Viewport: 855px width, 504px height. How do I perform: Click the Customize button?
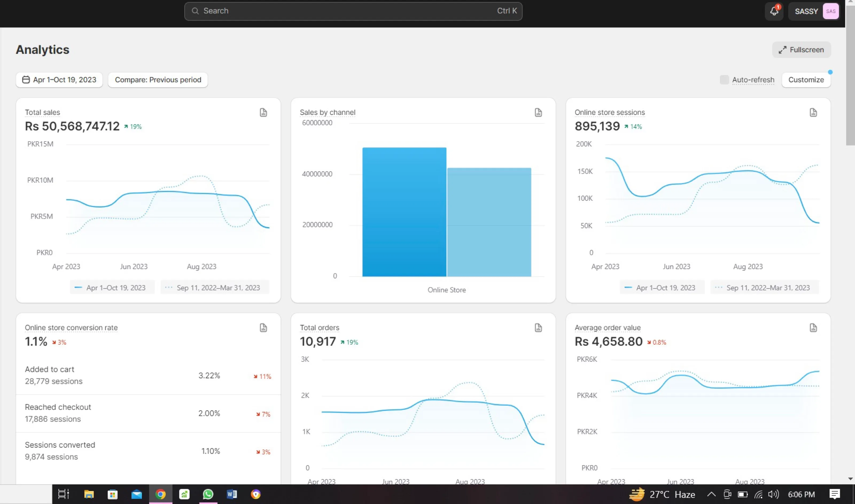click(806, 80)
